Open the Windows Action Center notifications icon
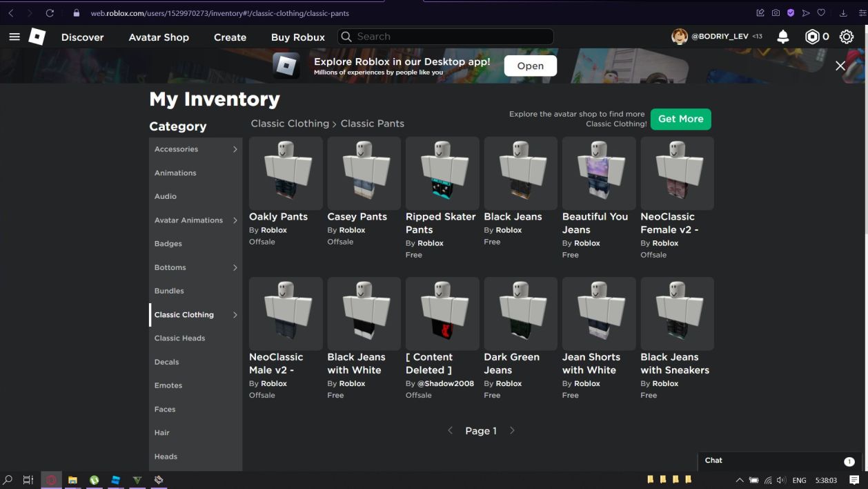This screenshot has height=489, width=868. coord(854,480)
